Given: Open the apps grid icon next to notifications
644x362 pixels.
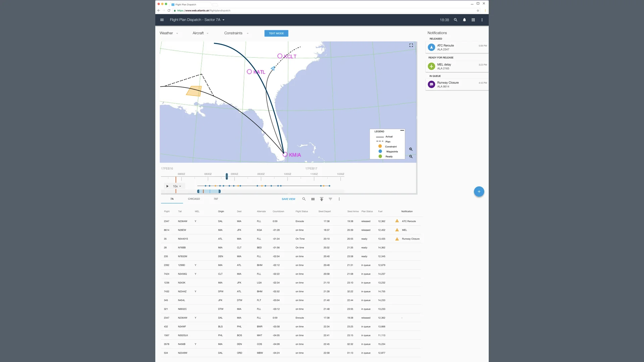Looking at the screenshot, I should coord(473,20).
